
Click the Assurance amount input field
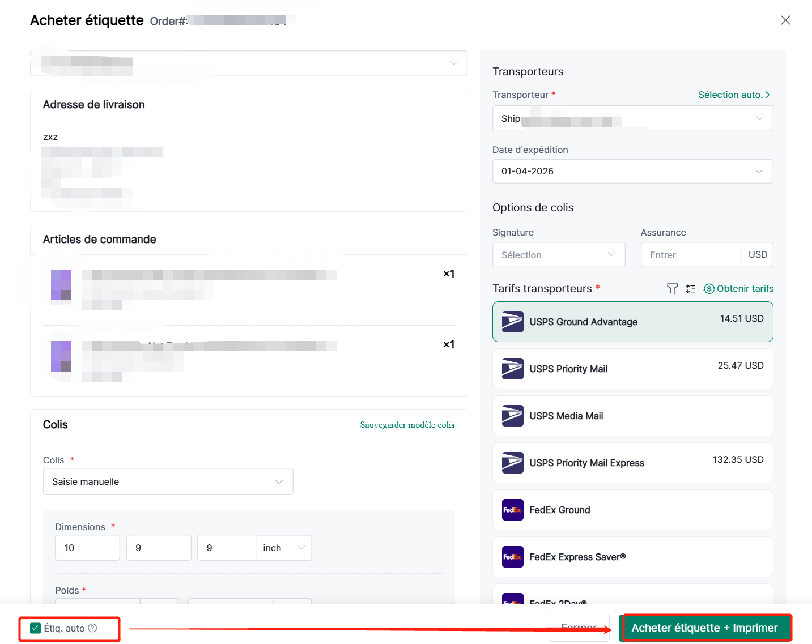[690, 255]
